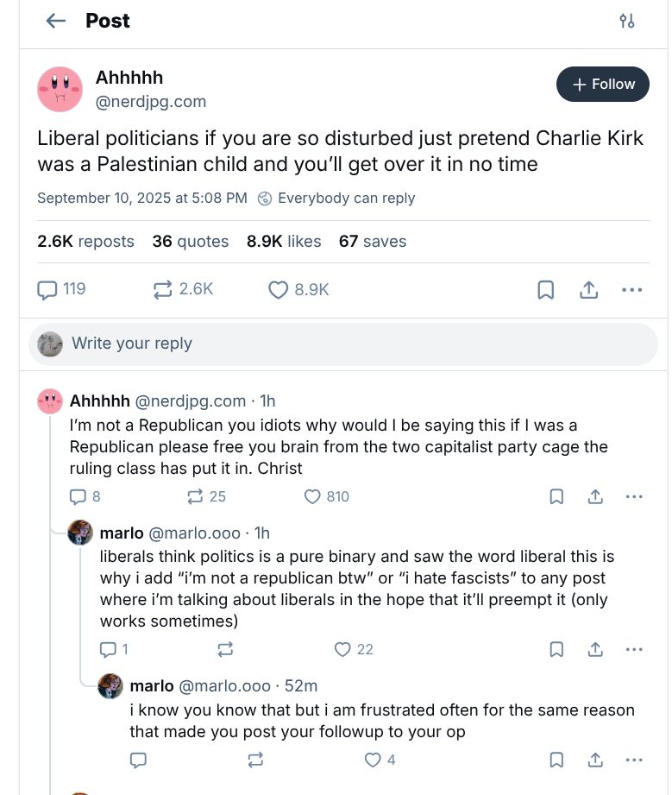Image resolution: width=672 pixels, height=795 pixels.
Task: Like the main post with 8.9K likes
Action: tap(278, 289)
